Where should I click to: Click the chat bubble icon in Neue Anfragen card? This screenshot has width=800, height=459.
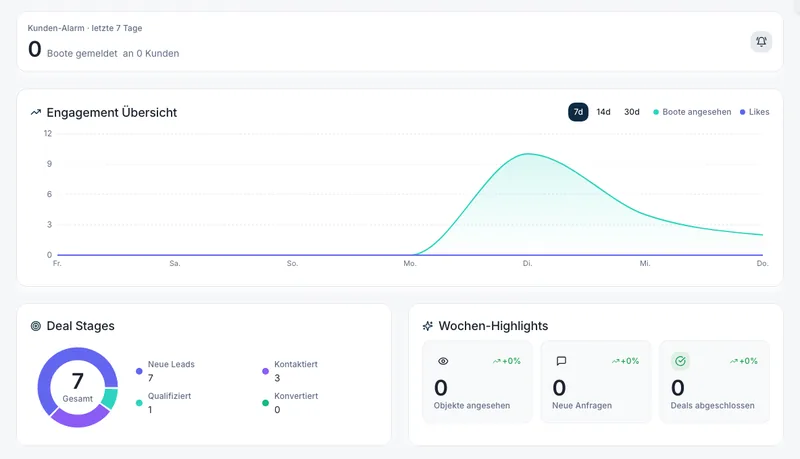561,361
